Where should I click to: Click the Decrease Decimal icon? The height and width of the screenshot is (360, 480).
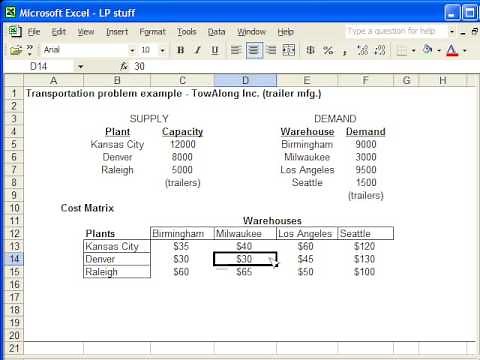click(x=380, y=50)
